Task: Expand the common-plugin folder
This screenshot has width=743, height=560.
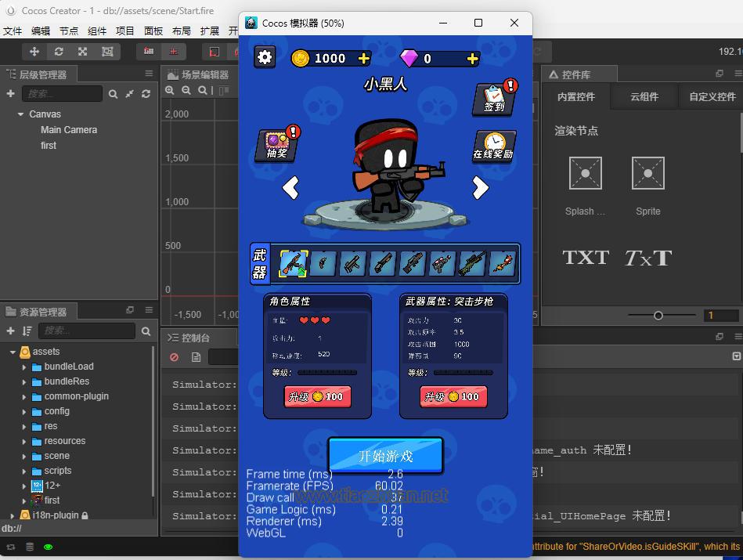Action: pyautogui.click(x=24, y=397)
